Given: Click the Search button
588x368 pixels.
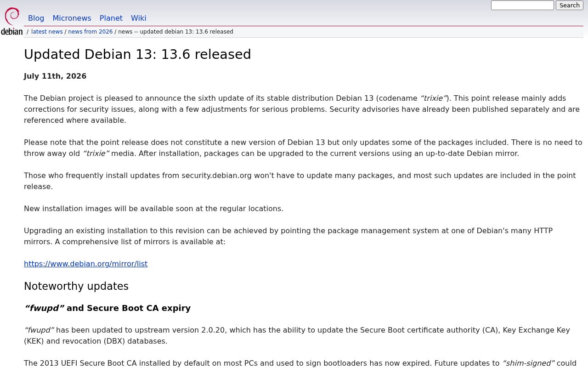Looking at the screenshot, I should pos(570,6).
